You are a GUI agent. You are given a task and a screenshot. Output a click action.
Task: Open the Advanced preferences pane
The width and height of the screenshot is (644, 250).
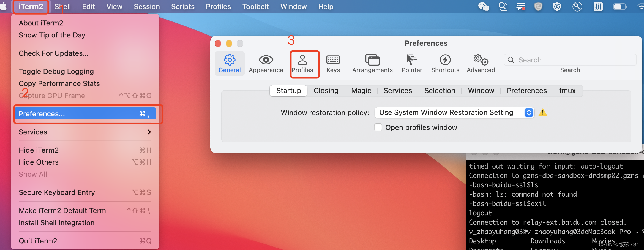481,63
